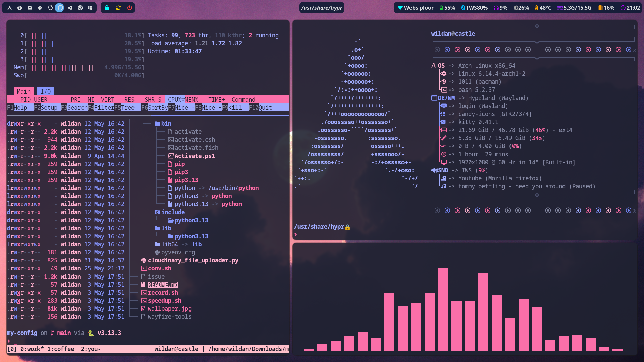This screenshot has width=644, height=362.
Task: Click the red power button icon
Action: (129, 8)
